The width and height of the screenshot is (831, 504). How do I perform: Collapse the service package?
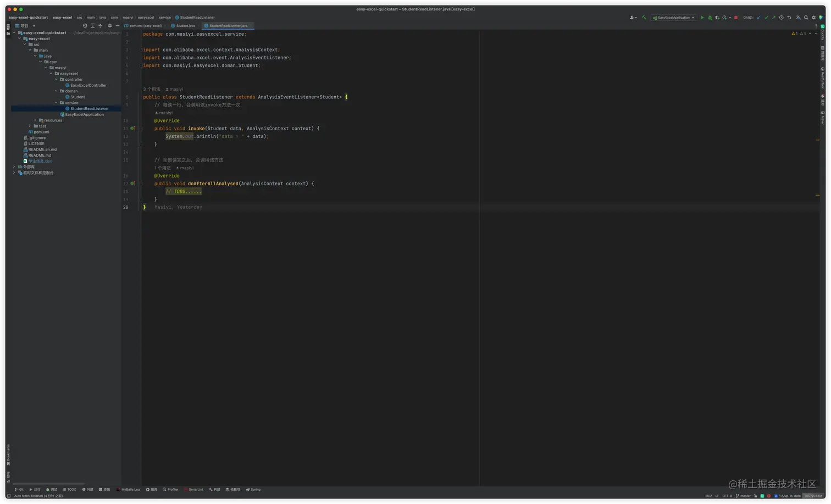pyautogui.click(x=56, y=103)
